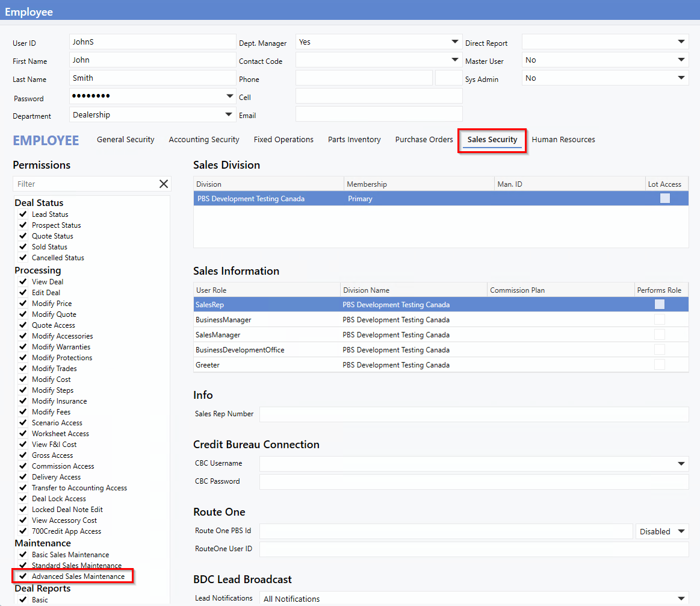Check Performs Role box for Greeter
The image size is (700, 606).
coord(660,365)
